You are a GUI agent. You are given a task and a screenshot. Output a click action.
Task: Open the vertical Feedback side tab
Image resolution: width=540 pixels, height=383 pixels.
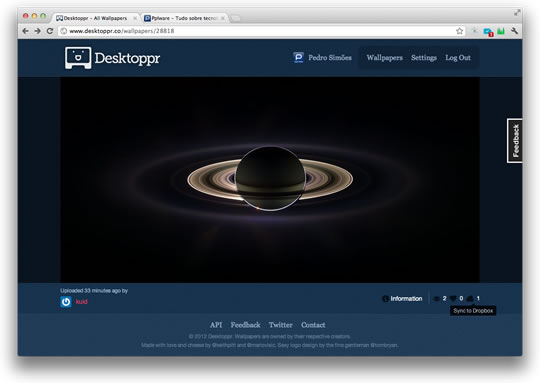pos(515,141)
